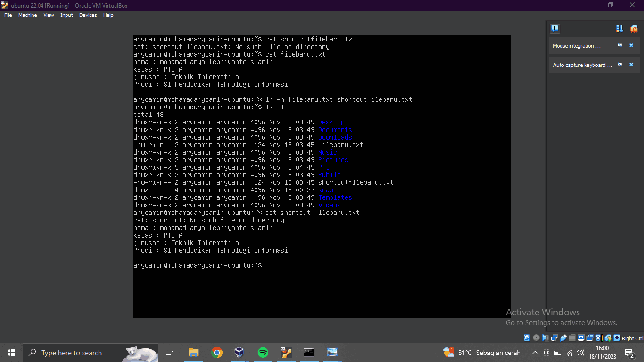Image resolution: width=644 pixels, height=362 pixels.
Task: Click the hard disk activity indicator
Action: [x=527, y=338]
